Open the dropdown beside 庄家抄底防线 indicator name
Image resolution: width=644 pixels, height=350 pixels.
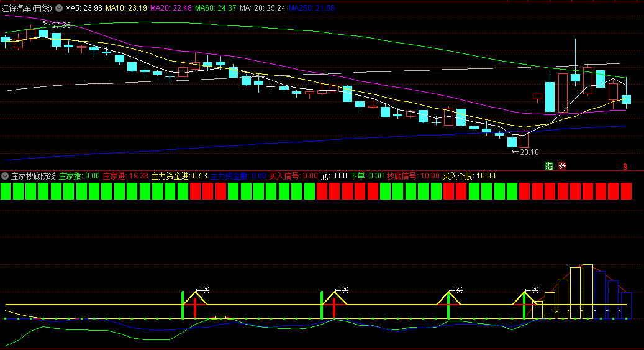coord(5,176)
